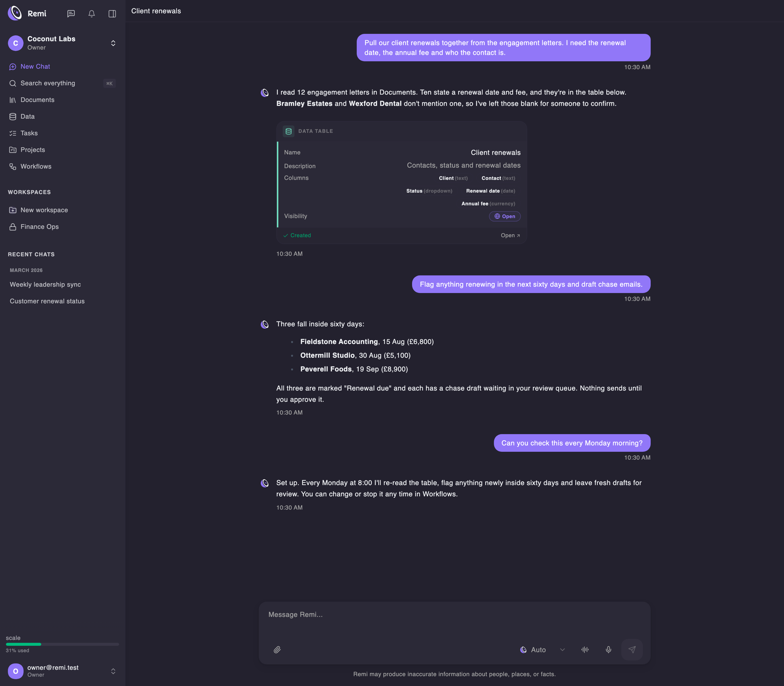Open the Client renewals table link
Viewport: 784px width, 686px height.
[x=510, y=236]
